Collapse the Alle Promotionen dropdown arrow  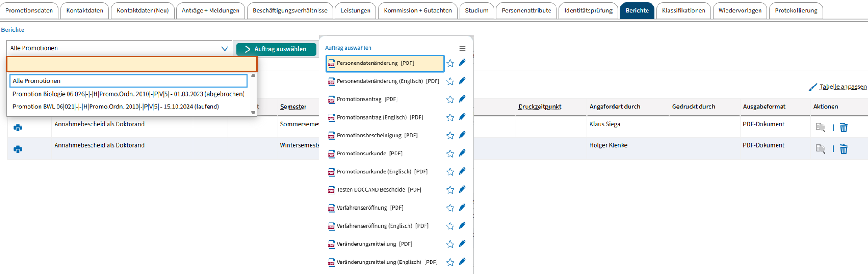click(x=224, y=48)
